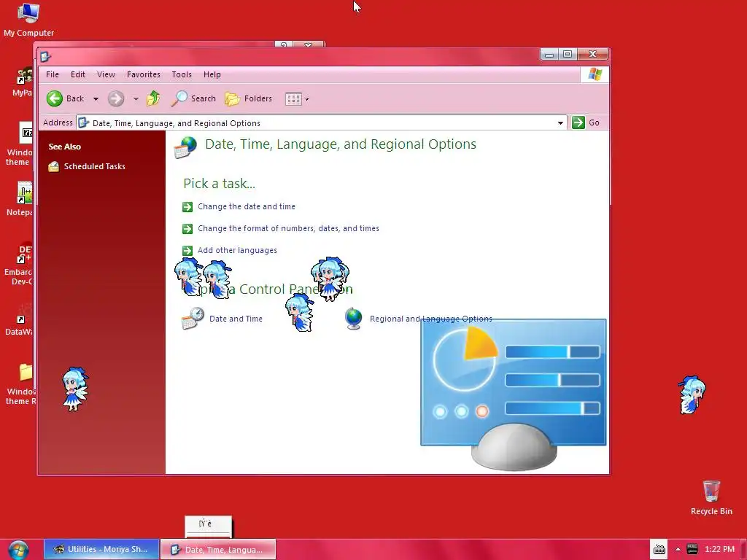
Task: Click the Windows flag logo in menu bar
Action: pos(595,74)
